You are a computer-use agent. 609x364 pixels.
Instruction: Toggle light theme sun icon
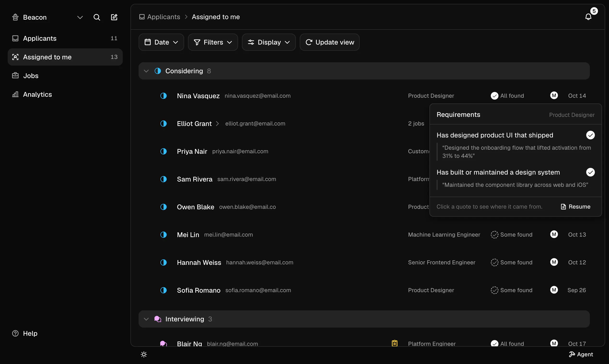tap(144, 354)
